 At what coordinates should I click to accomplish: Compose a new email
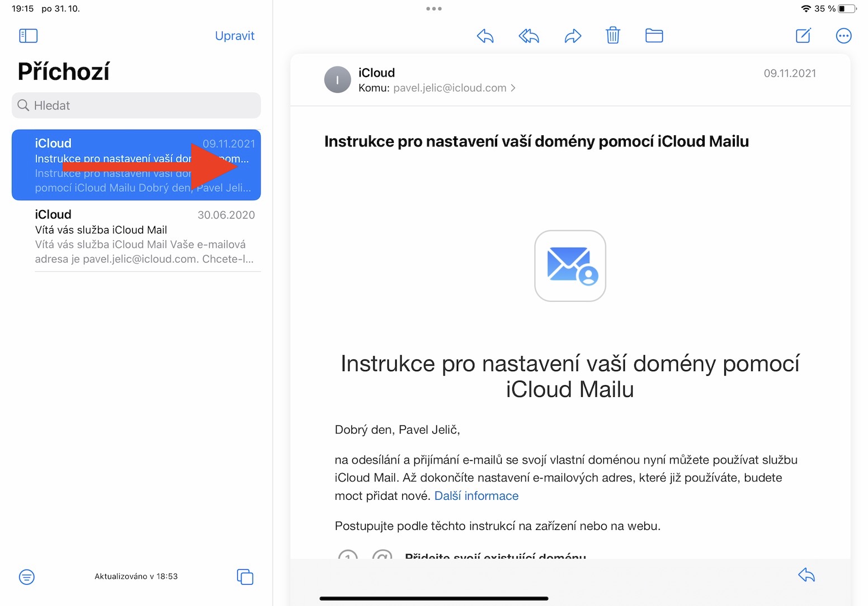(803, 36)
